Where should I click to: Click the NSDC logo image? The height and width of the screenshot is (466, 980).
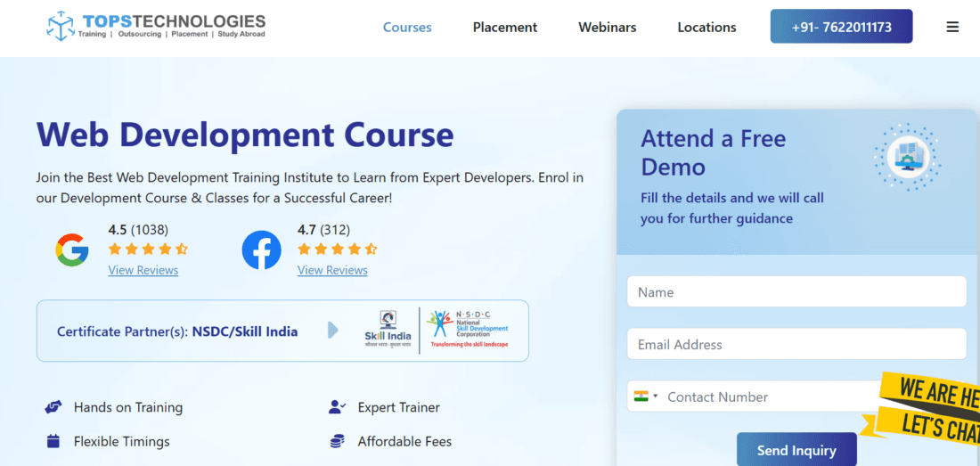coord(469,330)
